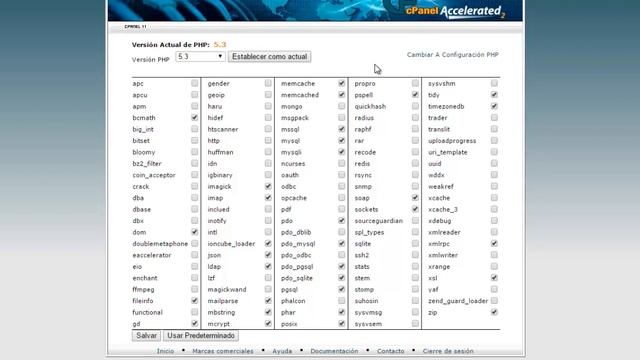Enable the sqlite extension checkbox
The image size is (640, 360).
pyautogui.click(x=415, y=243)
